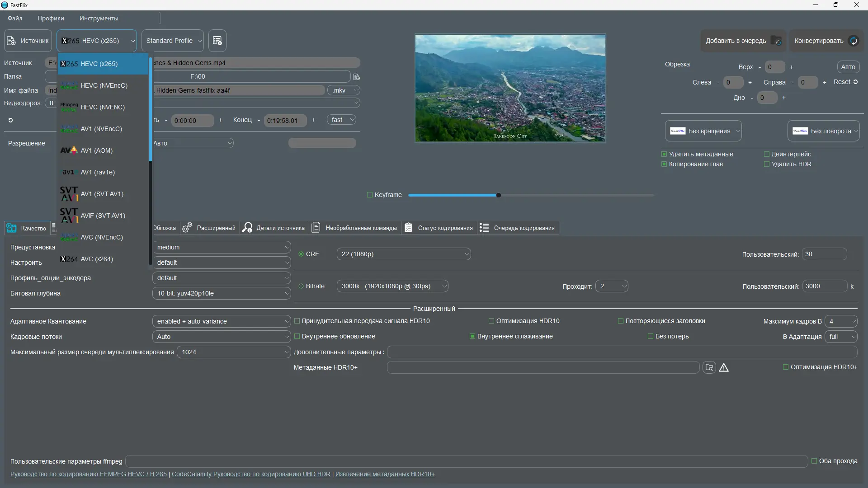
Task: Click the small refresh arrow below Видеодорожка
Action: pyautogui.click(x=10, y=120)
